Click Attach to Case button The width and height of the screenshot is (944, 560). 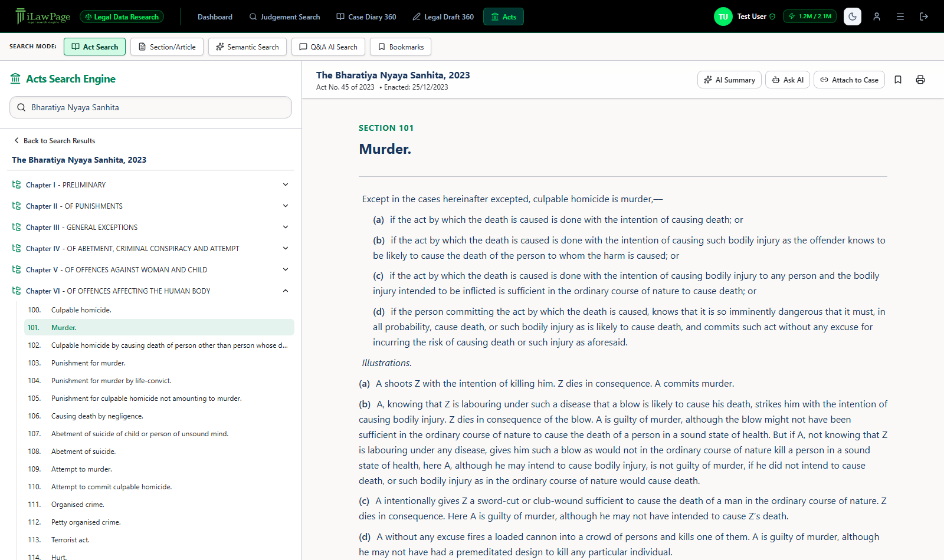tap(849, 80)
